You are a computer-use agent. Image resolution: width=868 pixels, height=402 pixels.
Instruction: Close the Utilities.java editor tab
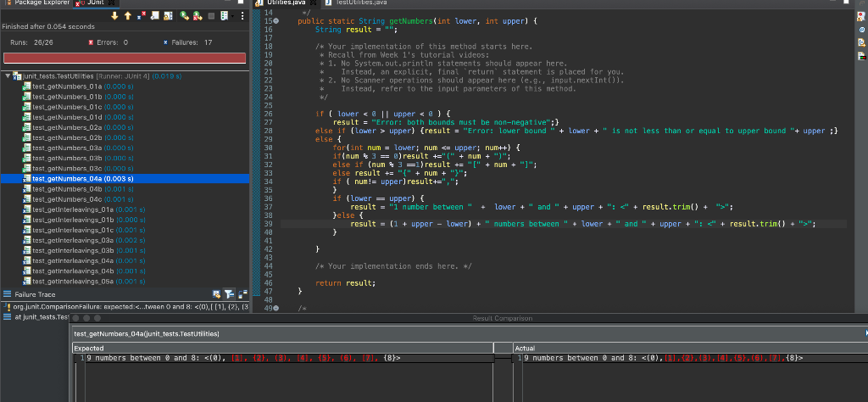[x=312, y=3]
